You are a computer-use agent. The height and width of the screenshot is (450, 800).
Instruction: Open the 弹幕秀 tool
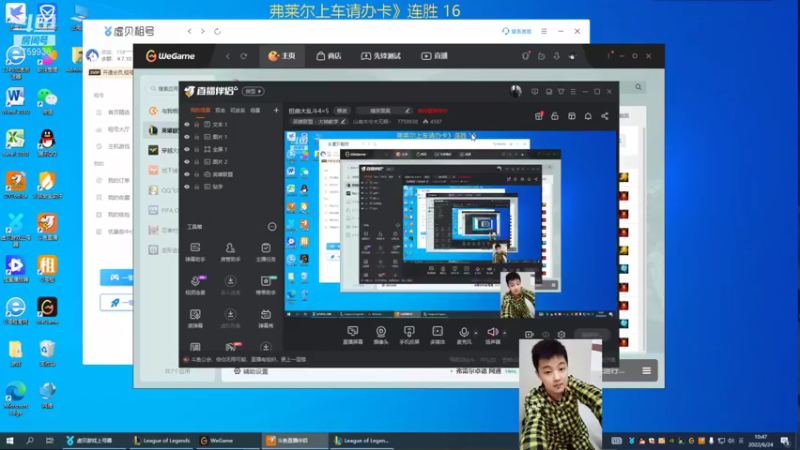(x=265, y=318)
